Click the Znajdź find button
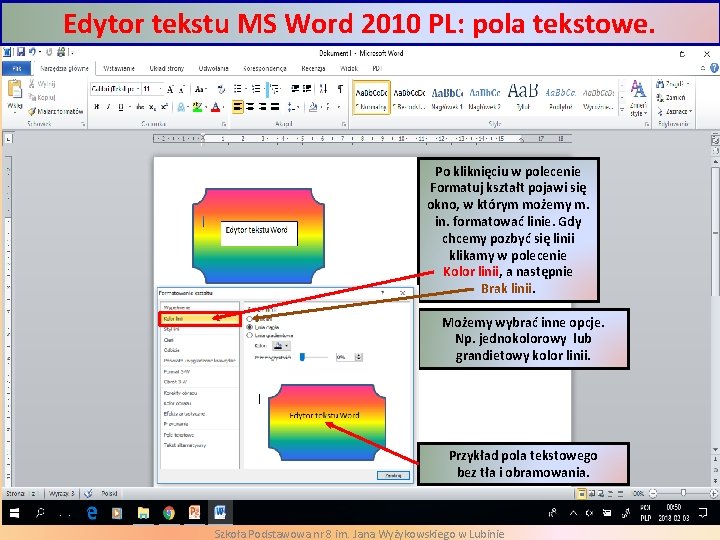Viewport: 720px width, 540px height. 673,84
